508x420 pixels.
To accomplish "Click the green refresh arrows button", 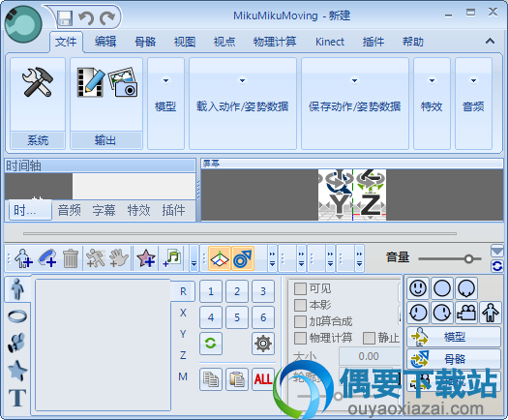I will pos(211,344).
